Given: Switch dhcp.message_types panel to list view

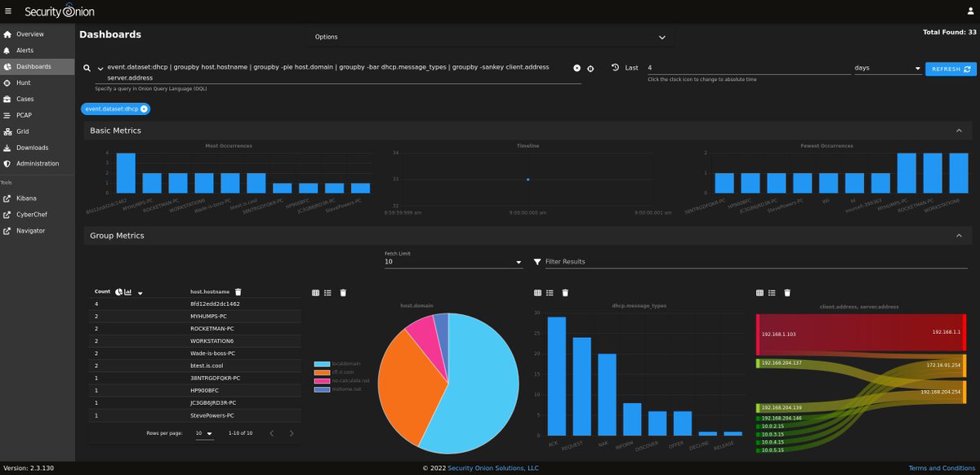Looking at the screenshot, I should coord(549,292).
